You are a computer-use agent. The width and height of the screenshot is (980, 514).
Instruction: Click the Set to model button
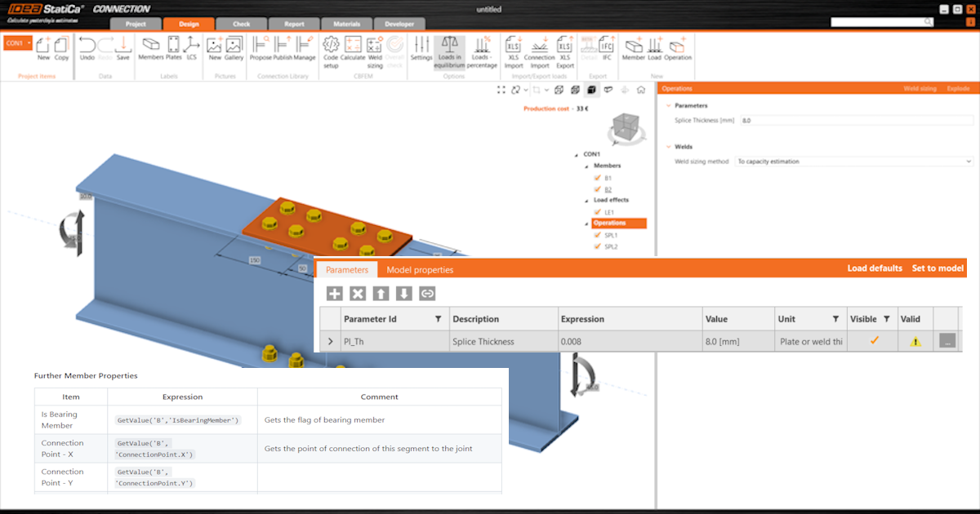point(937,268)
